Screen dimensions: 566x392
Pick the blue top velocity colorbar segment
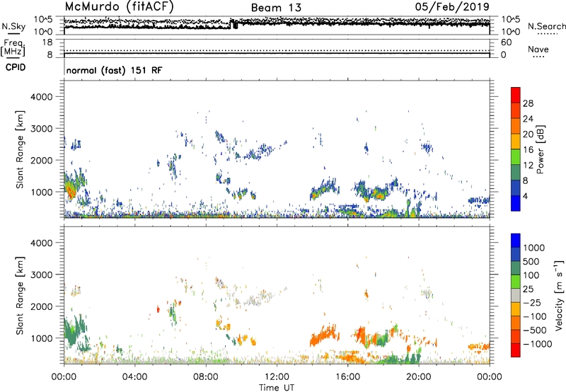516,241
